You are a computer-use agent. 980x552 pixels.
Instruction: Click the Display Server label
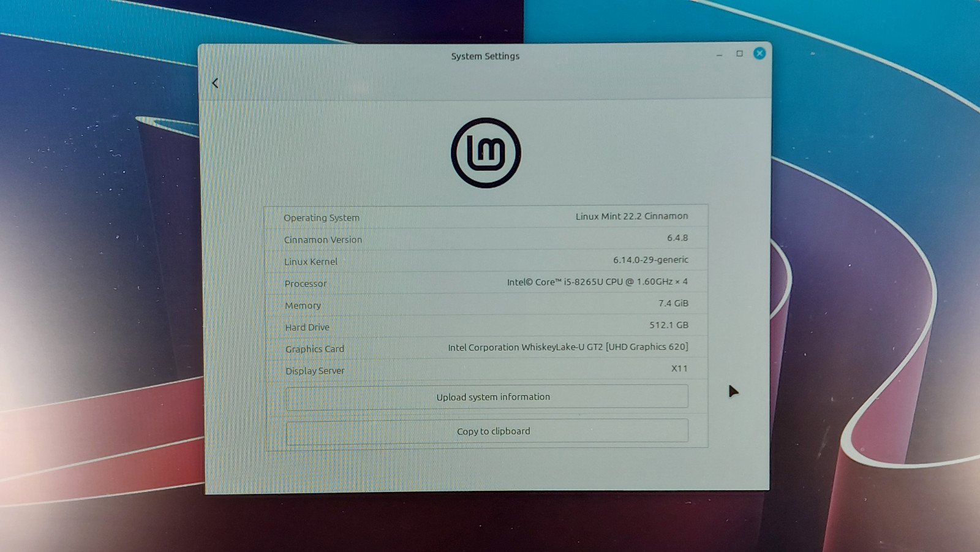[315, 371]
